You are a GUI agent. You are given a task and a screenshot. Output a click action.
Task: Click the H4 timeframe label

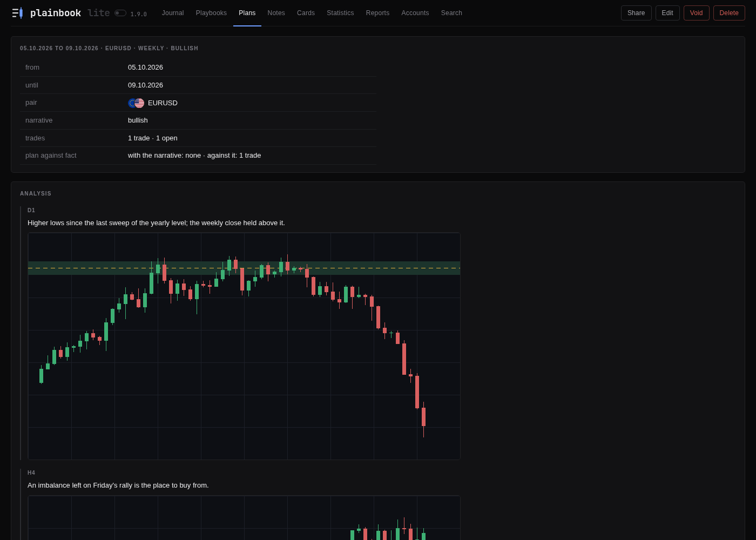point(31,473)
